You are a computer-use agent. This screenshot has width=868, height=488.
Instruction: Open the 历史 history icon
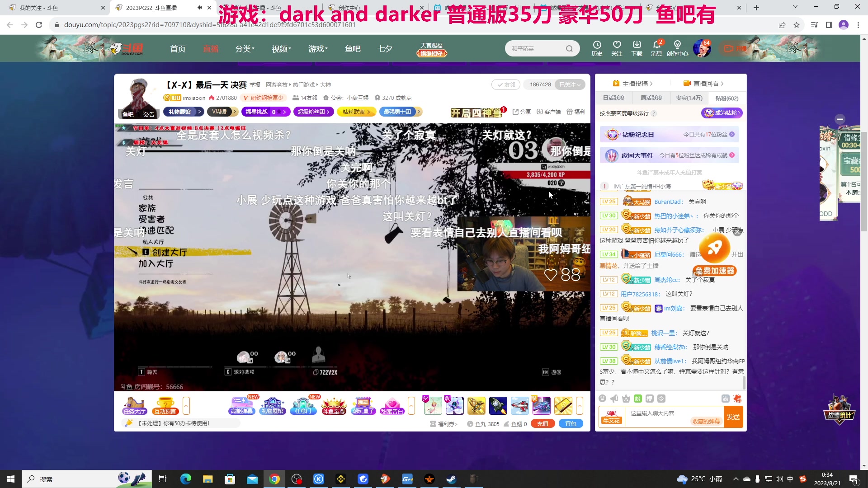coord(597,48)
